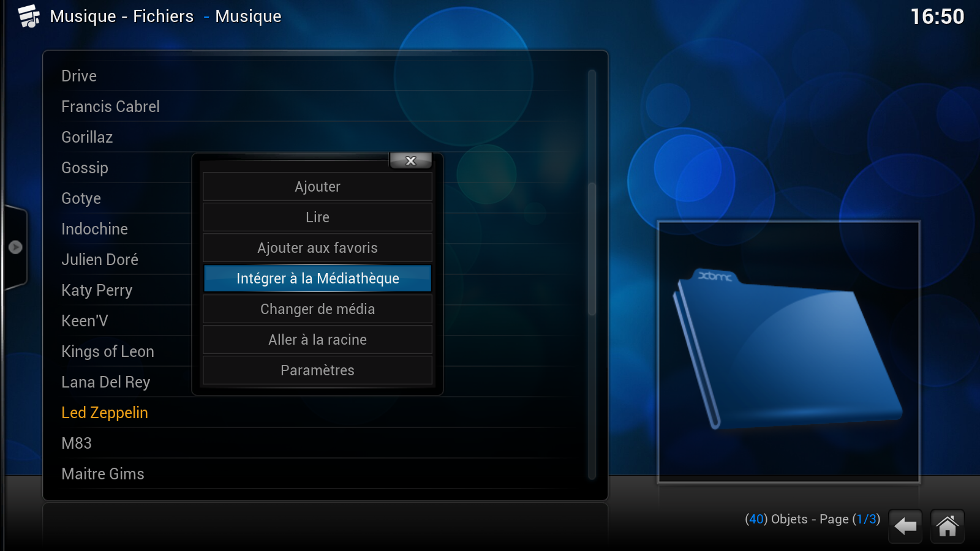Viewport: 980px width, 551px height.
Task: Open the Gorillaz folder
Action: [87, 137]
